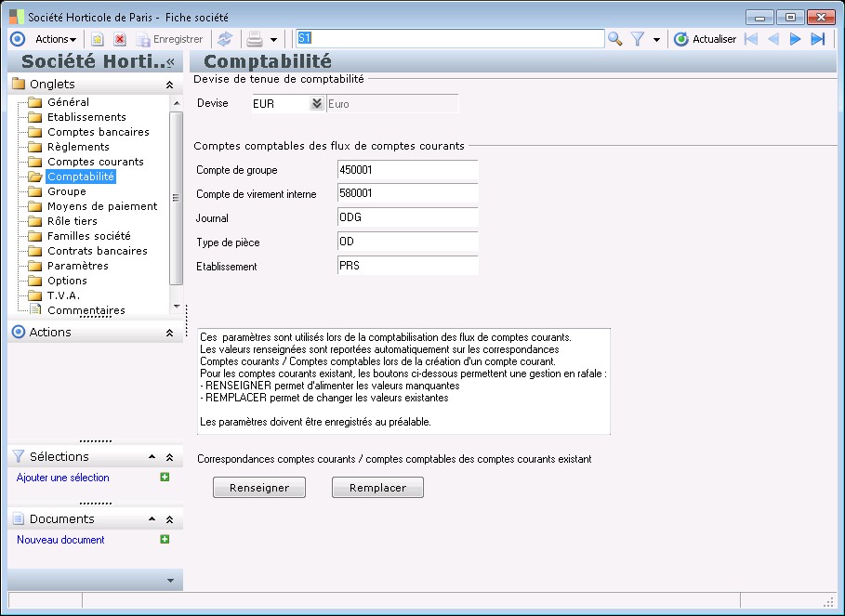Collapse the Documents panel with double chevron

pyautogui.click(x=169, y=519)
